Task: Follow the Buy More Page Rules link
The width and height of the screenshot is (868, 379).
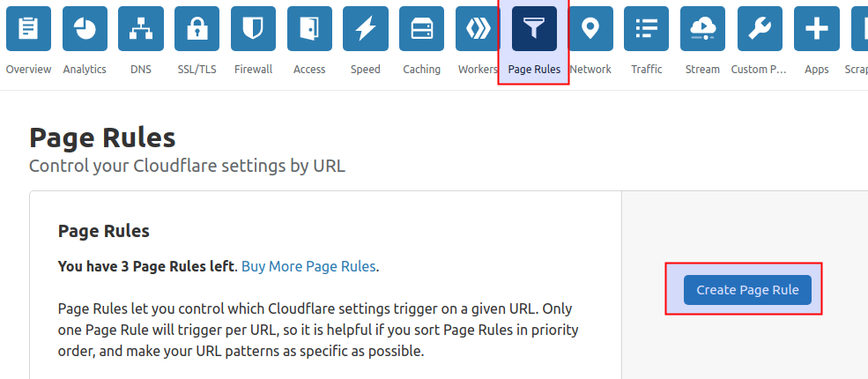Action: [x=309, y=267]
